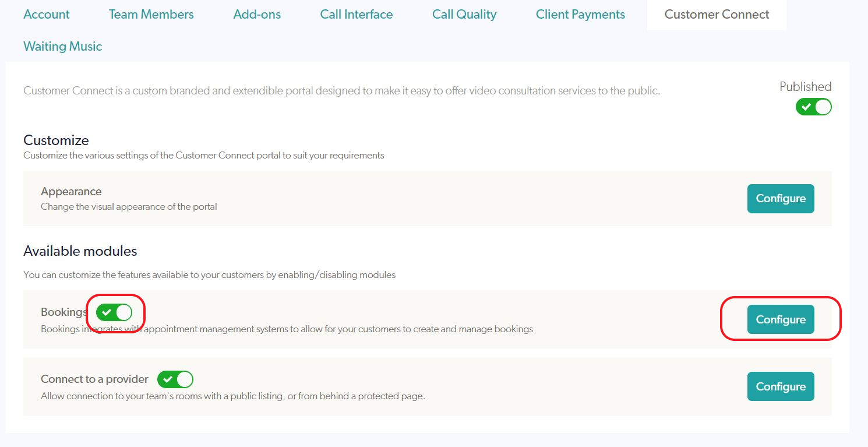Click the Connect to a provider label
This screenshot has height=447, width=868.
94,379
